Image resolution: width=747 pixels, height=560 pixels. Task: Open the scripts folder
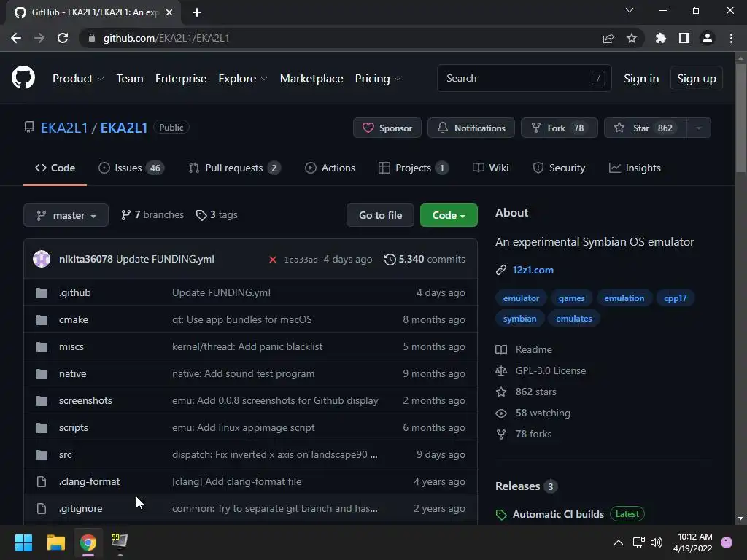74,427
